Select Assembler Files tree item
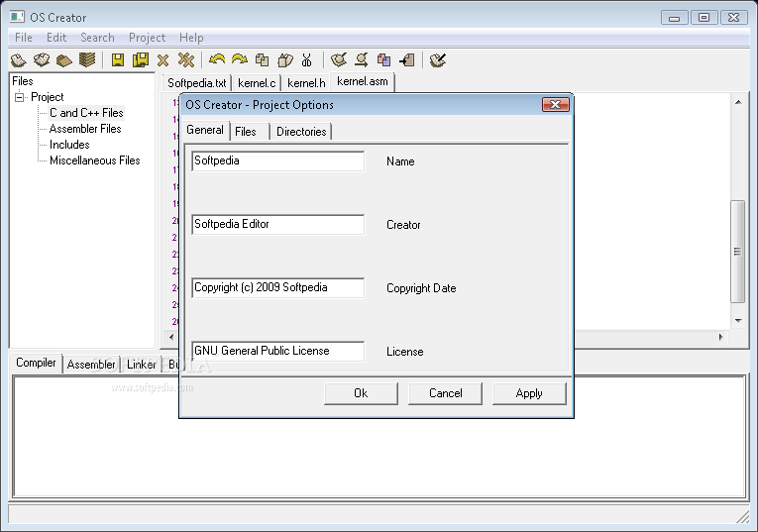Screen dimensions: 758x532 coord(85,129)
